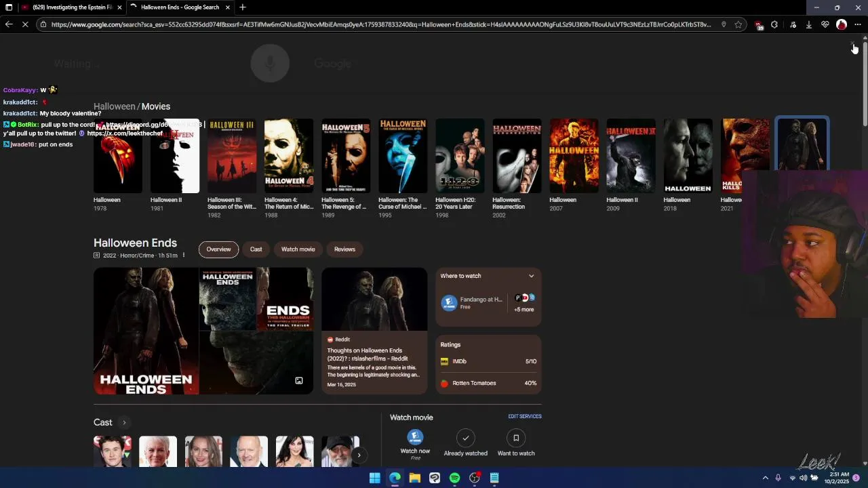
Task: Select the Reviews tab
Action: tap(344, 249)
